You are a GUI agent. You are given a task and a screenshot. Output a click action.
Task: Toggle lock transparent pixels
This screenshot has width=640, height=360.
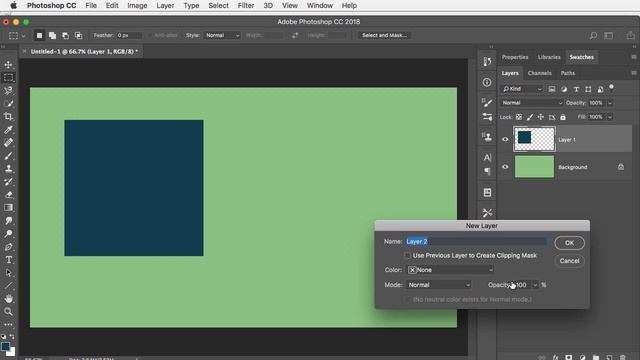519,117
